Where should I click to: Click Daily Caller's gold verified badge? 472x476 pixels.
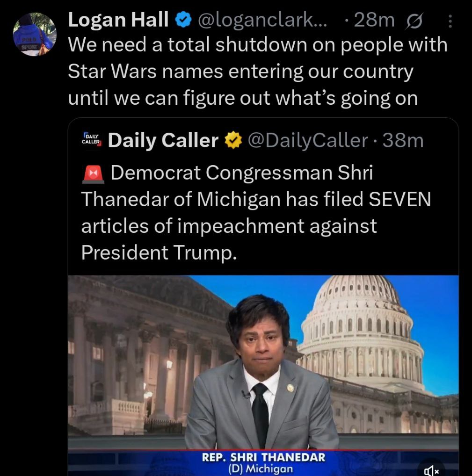233,140
